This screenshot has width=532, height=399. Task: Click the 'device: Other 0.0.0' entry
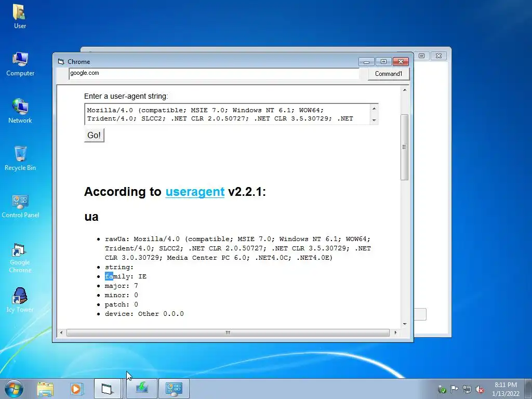coord(144,314)
